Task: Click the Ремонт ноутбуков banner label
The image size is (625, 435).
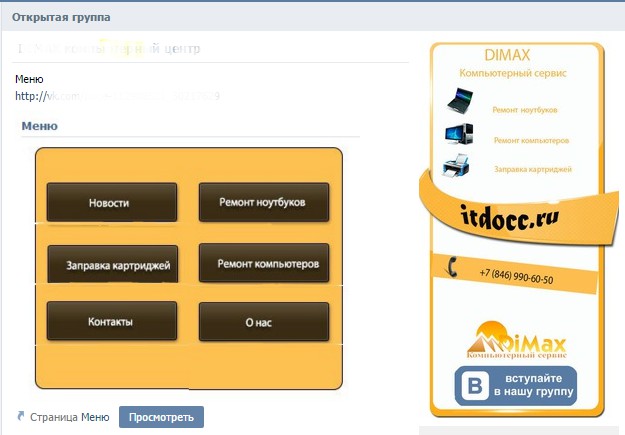Action: click(525, 110)
